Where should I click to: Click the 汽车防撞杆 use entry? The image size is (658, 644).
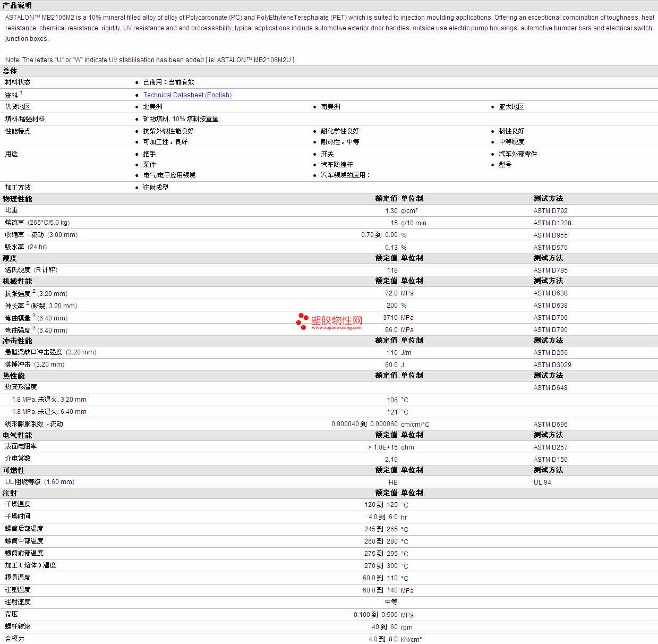tap(337, 165)
